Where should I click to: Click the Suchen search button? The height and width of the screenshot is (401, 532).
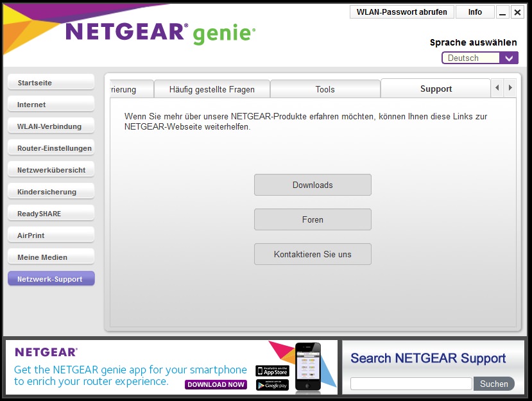tap(493, 384)
